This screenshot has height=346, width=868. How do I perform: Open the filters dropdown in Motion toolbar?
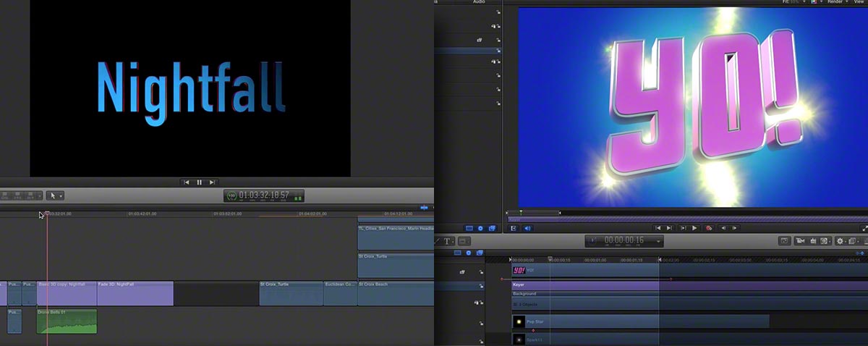click(853, 241)
